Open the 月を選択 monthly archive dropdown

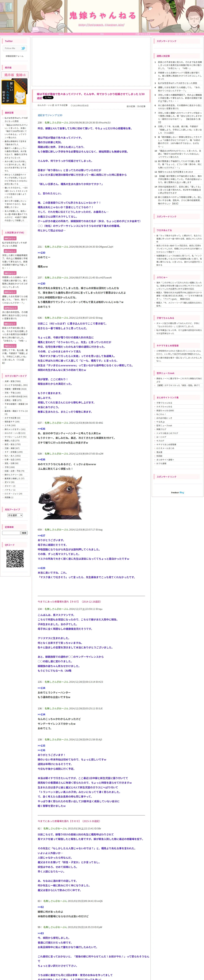15,515
